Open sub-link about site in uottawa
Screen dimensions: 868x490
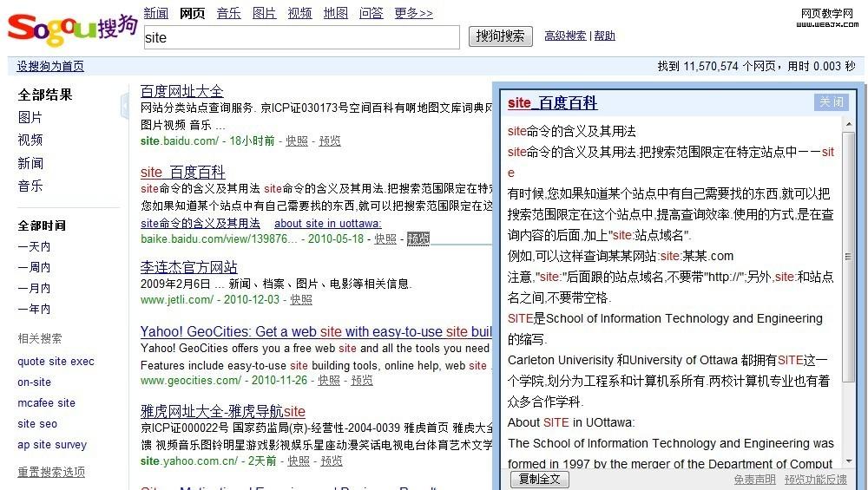[x=328, y=224]
